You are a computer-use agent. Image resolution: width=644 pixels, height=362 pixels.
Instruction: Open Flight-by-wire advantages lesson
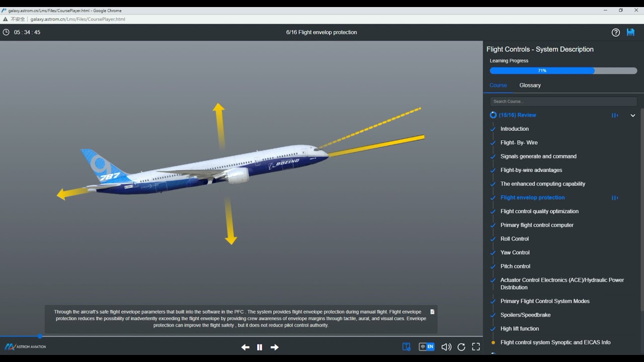[531, 170]
